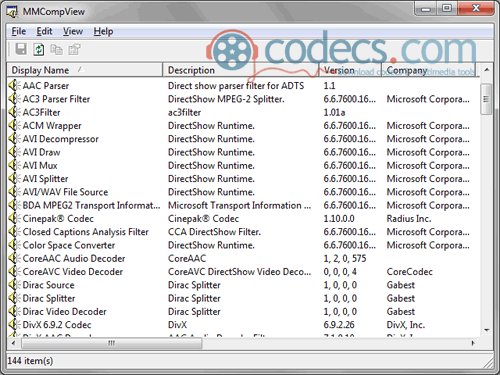Click the speaker icon beside Dirac Video Decoder
Image resolution: width=500 pixels, height=375 pixels.
[14, 312]
